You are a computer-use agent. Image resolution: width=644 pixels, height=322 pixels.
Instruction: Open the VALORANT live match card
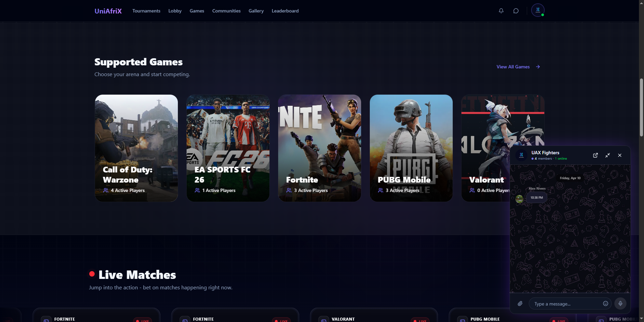[x=374, y=315]
